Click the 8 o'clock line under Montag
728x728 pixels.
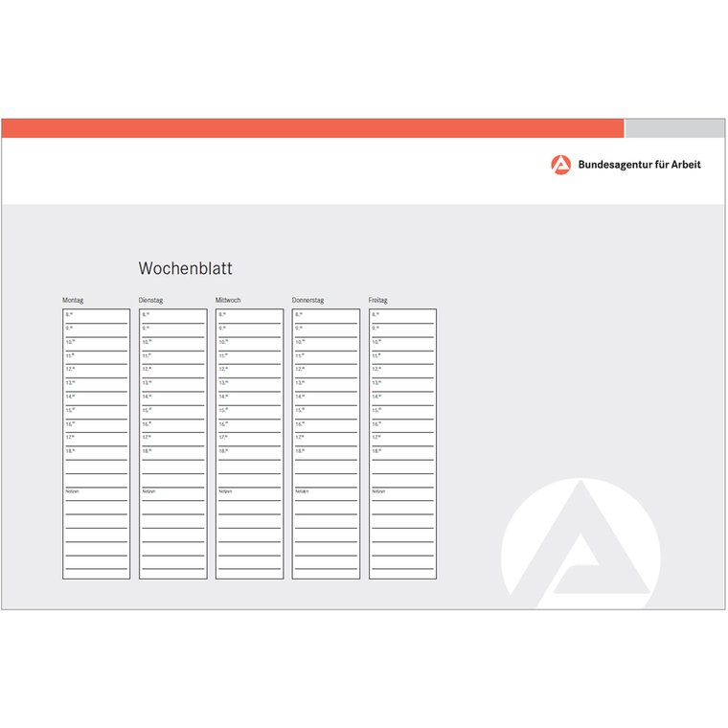[x=97, y=316]
